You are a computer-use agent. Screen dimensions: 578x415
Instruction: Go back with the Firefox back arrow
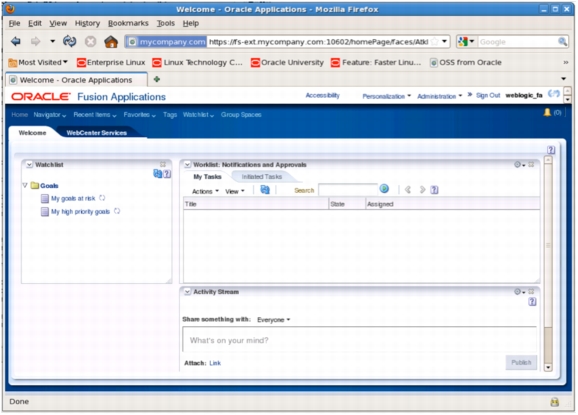(x=15, y=42)
